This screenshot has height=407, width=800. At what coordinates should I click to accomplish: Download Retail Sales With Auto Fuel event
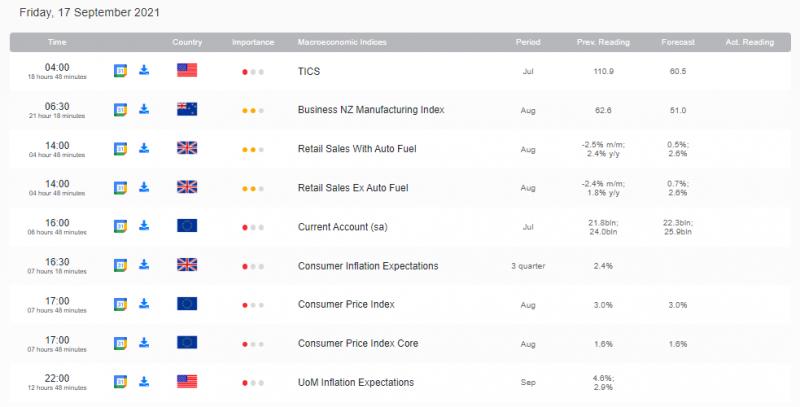[x=144, y=148]
